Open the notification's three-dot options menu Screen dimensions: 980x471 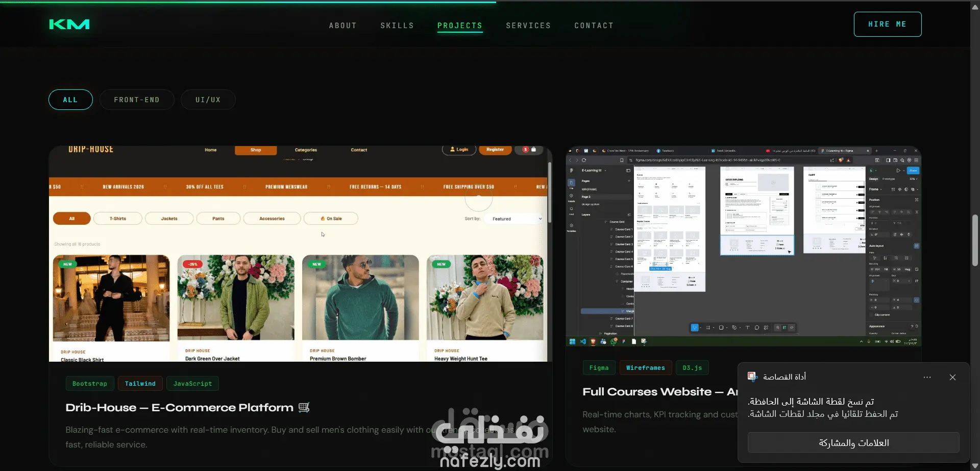[x=927, y=378]
